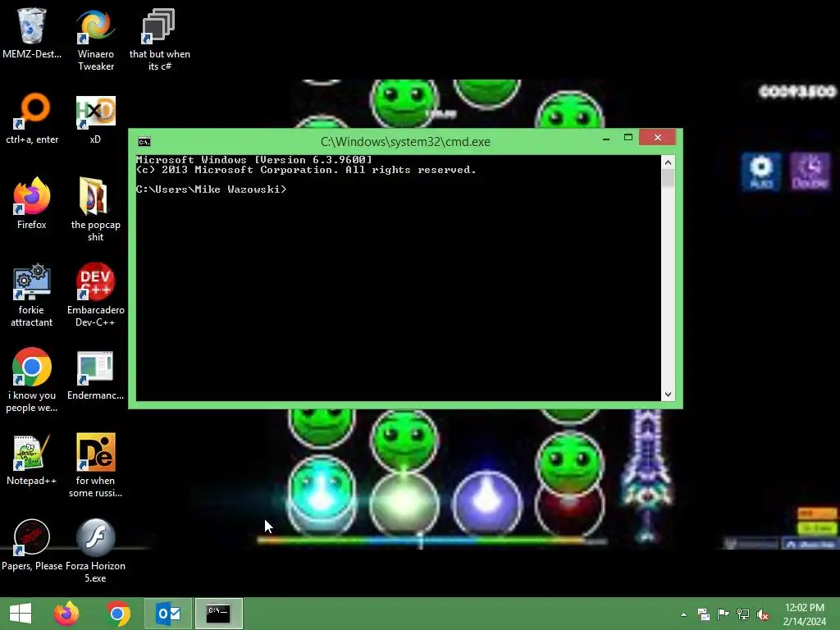Tap the white-green glowing note circle

(x=404, y=504)
